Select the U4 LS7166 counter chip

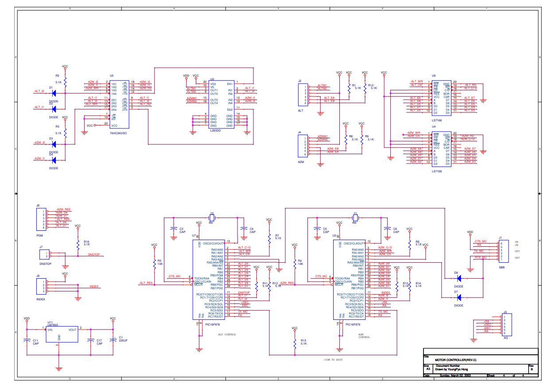click(441, 148)
